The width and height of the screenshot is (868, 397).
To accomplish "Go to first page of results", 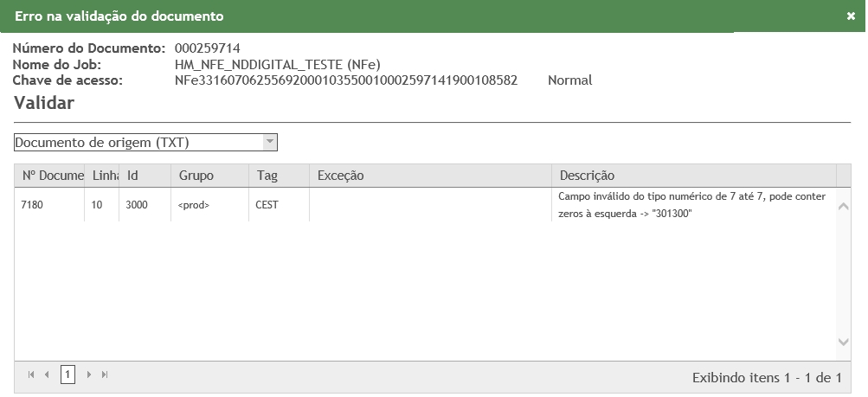I will 32,375.
